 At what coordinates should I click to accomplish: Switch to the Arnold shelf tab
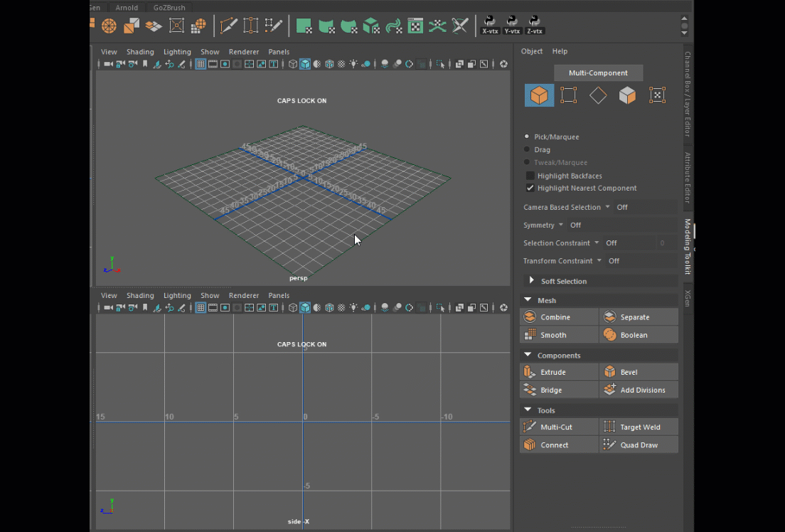tap(127, 7)
